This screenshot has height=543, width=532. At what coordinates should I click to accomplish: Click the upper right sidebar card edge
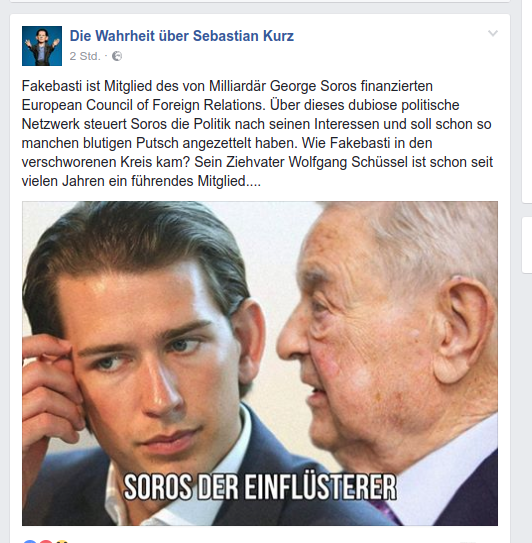pos(527,100)
